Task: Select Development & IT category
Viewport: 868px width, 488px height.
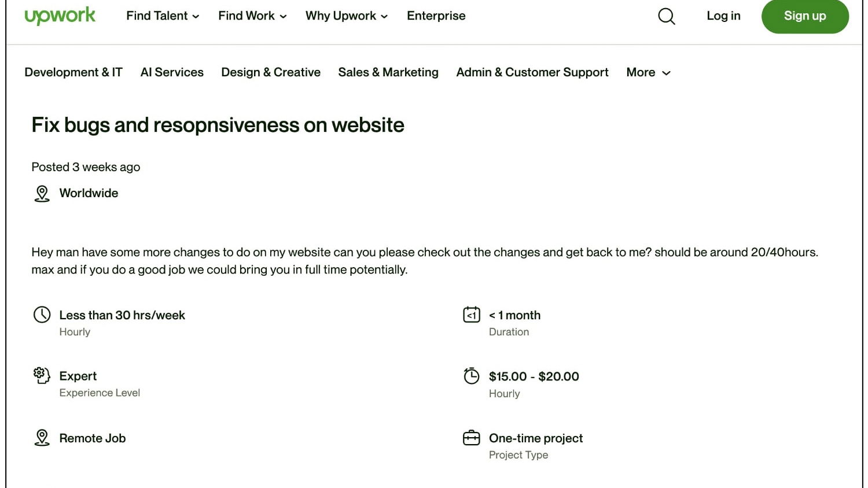Action: (73, 72)
